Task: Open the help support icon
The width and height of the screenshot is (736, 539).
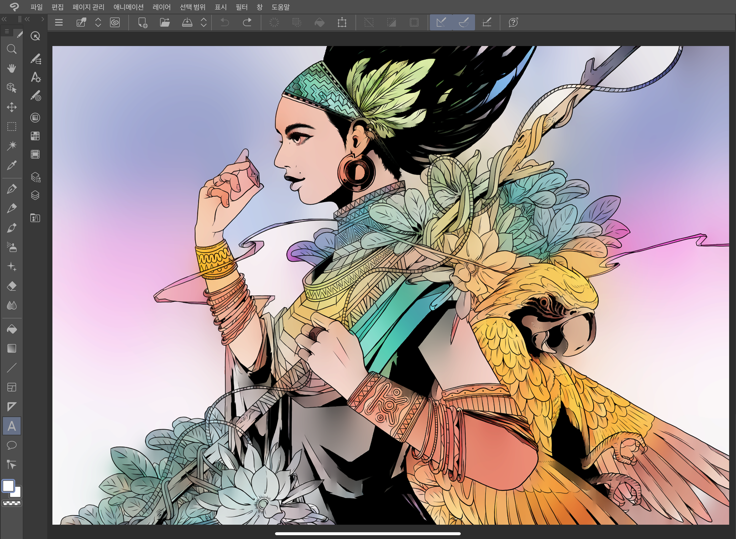Action: 514,23
